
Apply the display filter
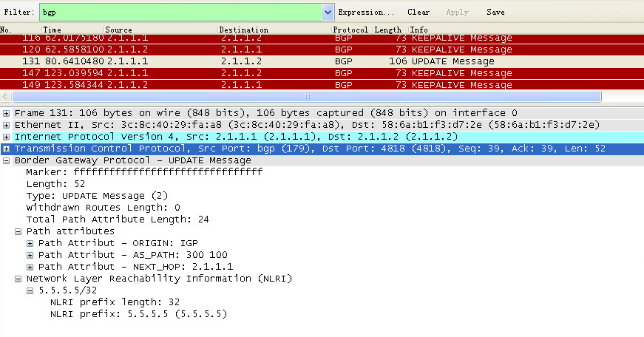[457, 13]
